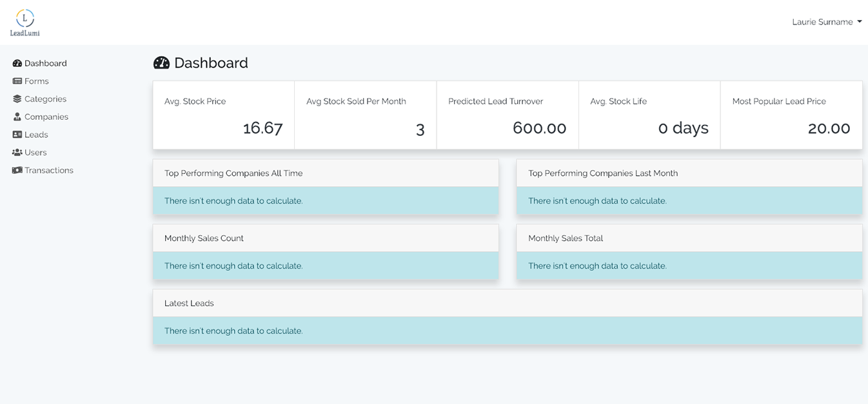Click the Dashboard gauge icon in sidebar
Screen dimensions: 868x404
[17, 63]
